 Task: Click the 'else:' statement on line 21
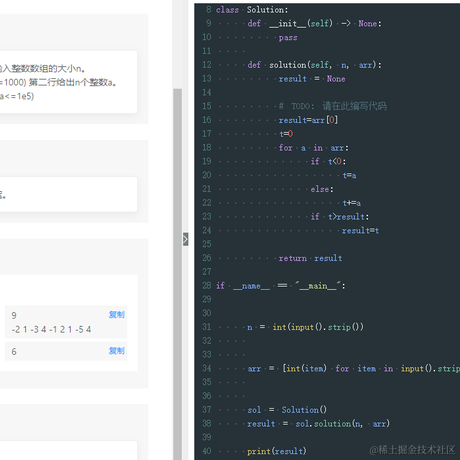[322, 189]
